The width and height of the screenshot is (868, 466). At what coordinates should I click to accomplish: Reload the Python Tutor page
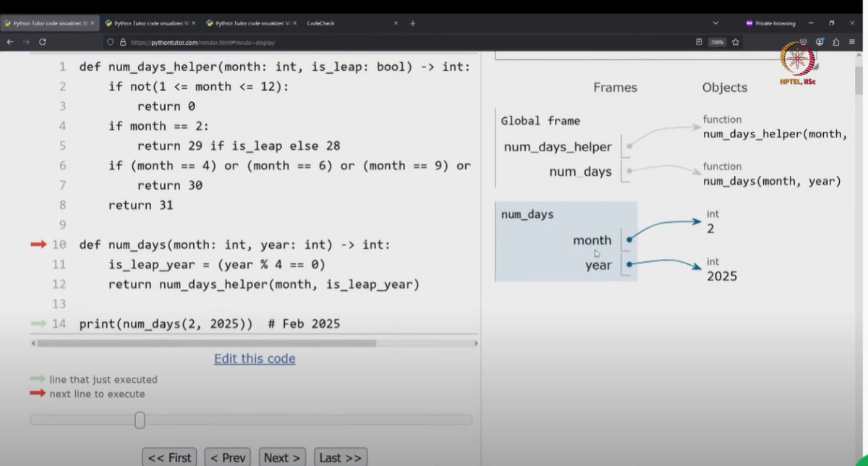[x=43, y=42]
